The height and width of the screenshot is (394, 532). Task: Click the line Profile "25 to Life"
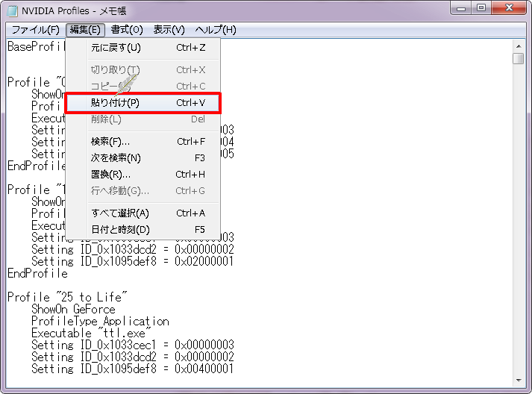tap(67, 297)
